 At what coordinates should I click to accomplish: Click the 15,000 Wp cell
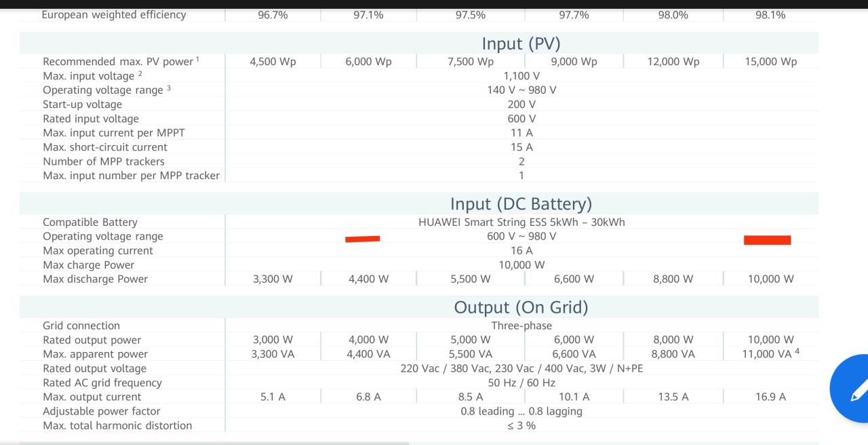coord(770,61)
